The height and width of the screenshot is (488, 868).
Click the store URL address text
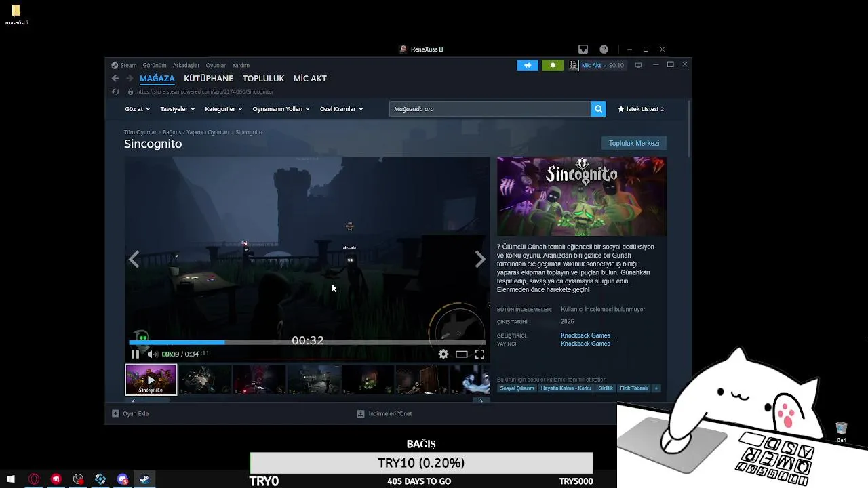[x=205, y=91]
